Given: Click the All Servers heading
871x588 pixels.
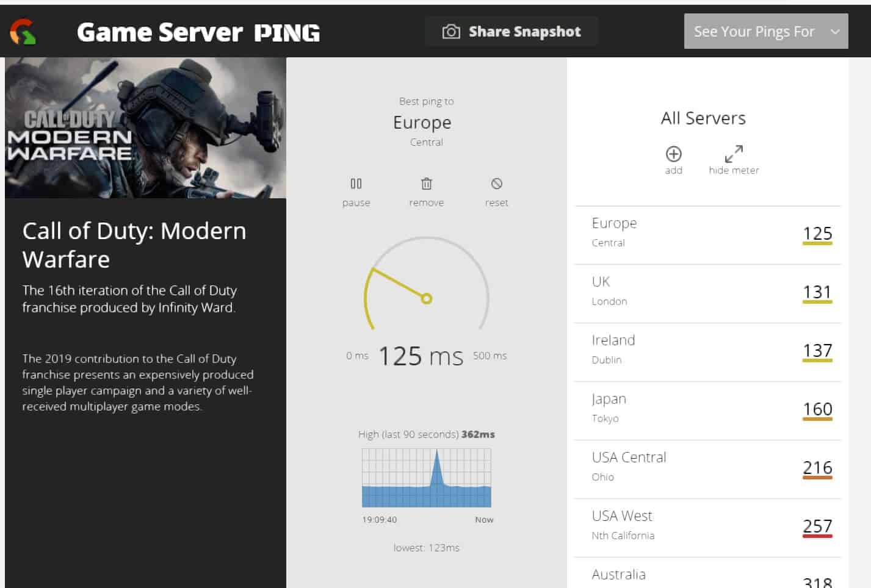Looking at the screenshot, I should point(703,118).
